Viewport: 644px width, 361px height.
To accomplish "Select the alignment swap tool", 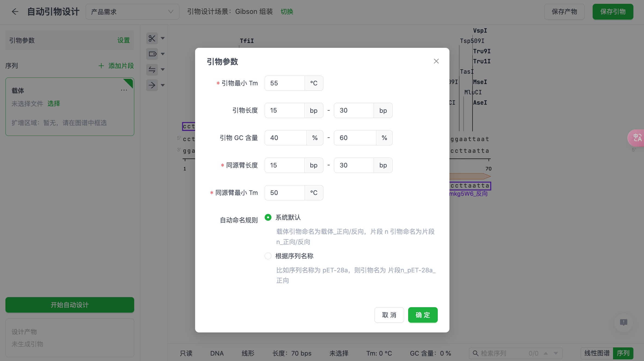I will coord(152,70).
